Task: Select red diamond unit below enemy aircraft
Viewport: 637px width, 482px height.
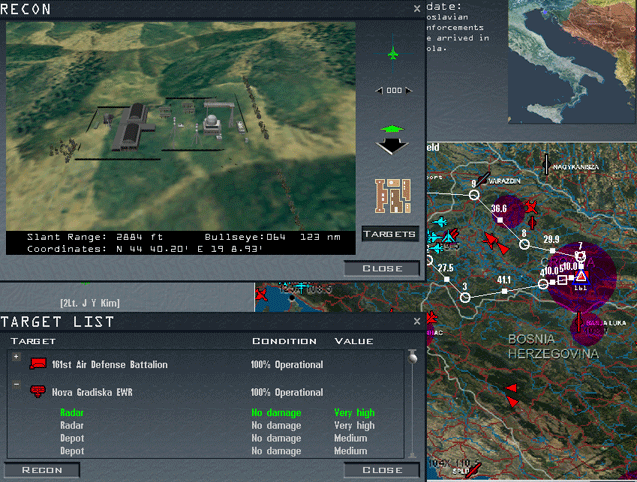Action: 532,223
